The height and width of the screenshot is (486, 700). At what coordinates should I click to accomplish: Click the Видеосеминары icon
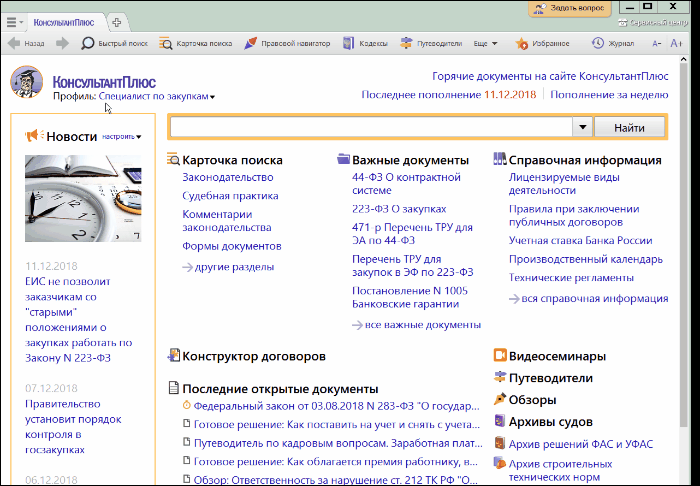[x=500, y=356]
